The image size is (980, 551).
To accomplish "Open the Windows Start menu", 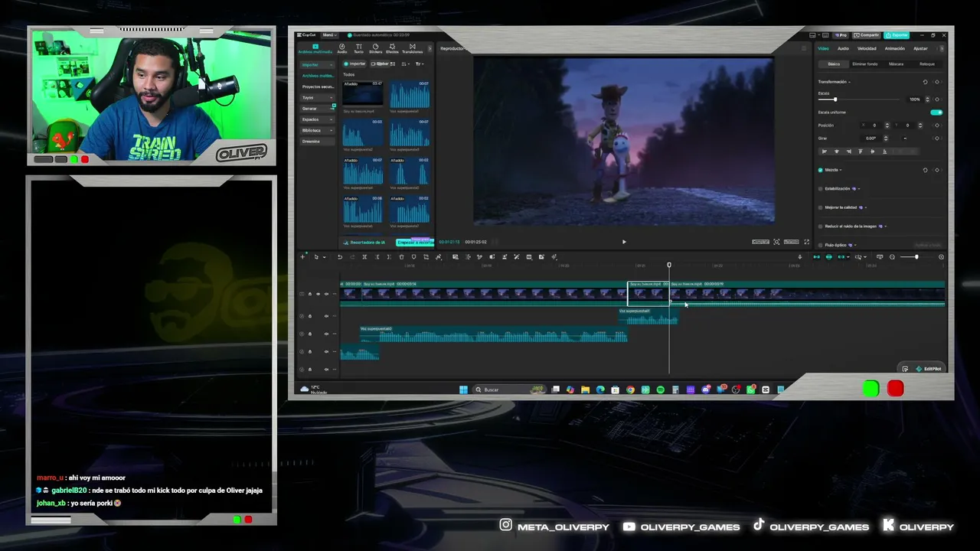I will tap(463, 390).
